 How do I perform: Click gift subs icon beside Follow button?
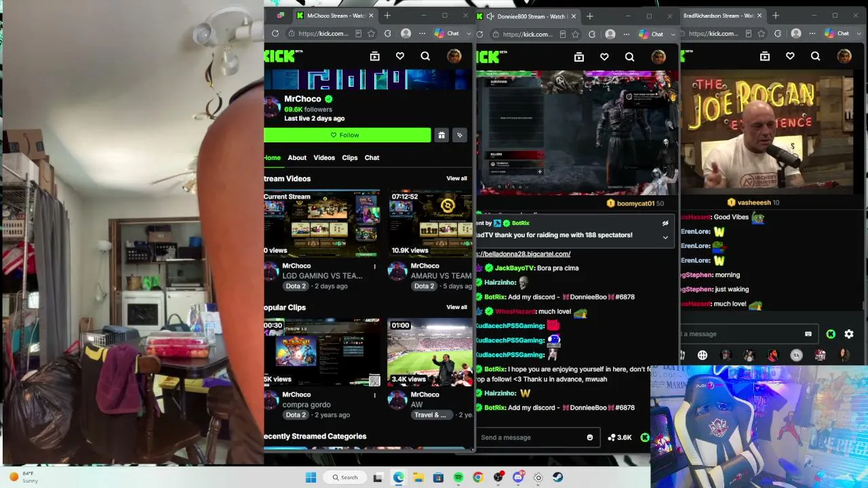(441, 135)
